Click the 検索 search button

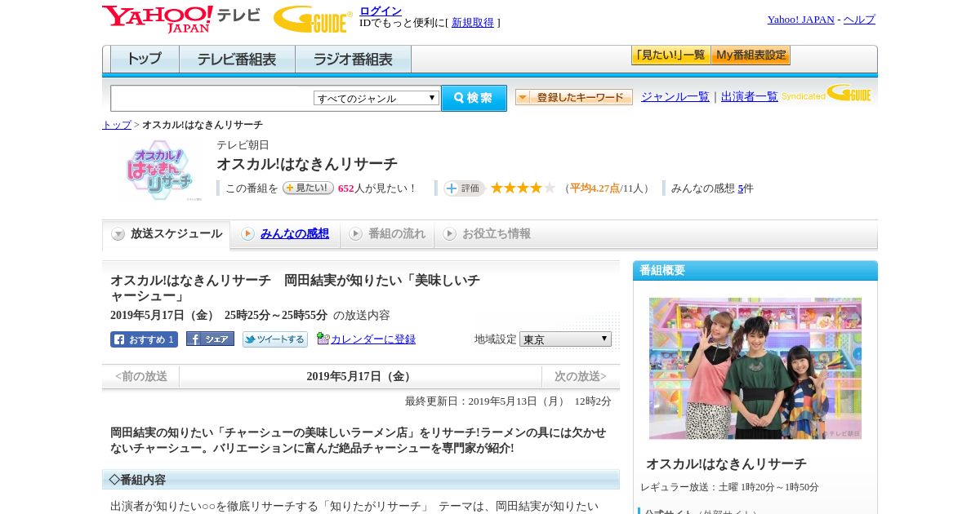pyautogui.click(x=474, y=98)
